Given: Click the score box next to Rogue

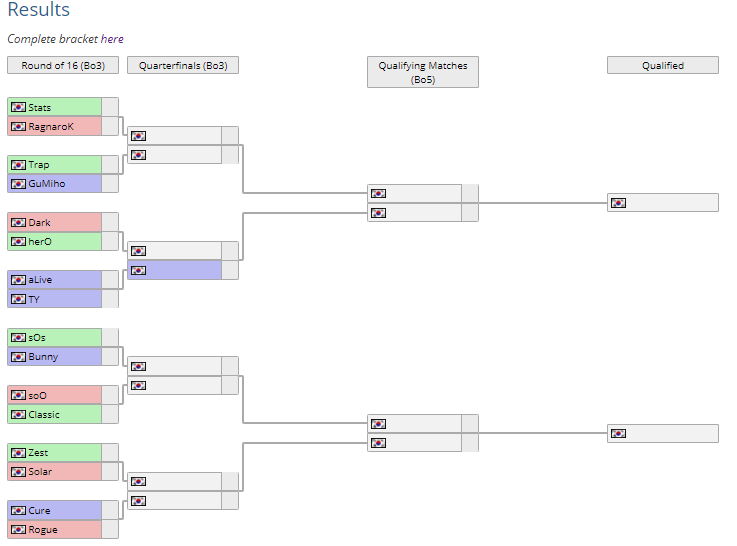Looking at the screenshot, I should [x=110, y=530].
